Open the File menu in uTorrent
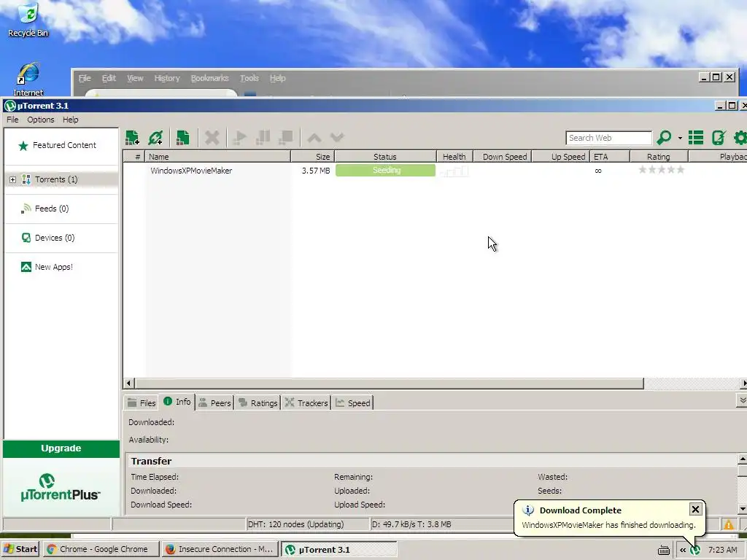The image size is (747, 560). (12, 120)
